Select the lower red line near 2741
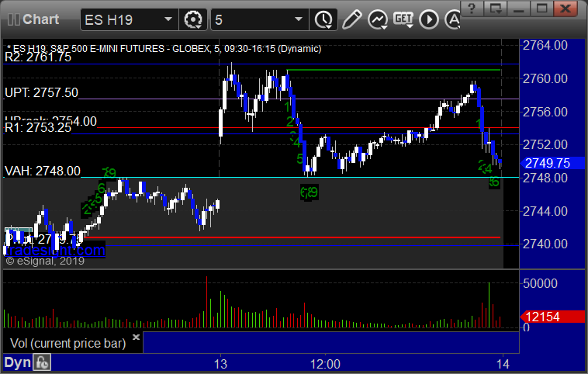This screenshot has height=374, width=588. [292, 237]
